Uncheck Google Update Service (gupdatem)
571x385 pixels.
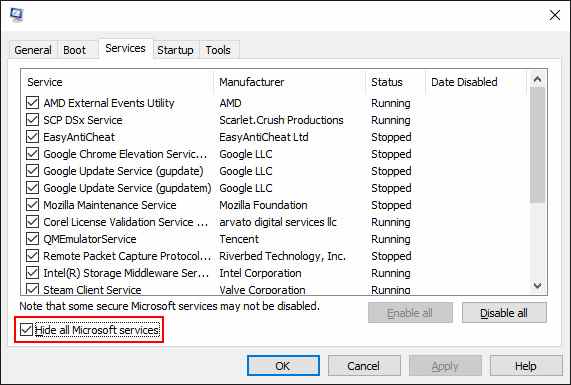(x=32, y=188)
